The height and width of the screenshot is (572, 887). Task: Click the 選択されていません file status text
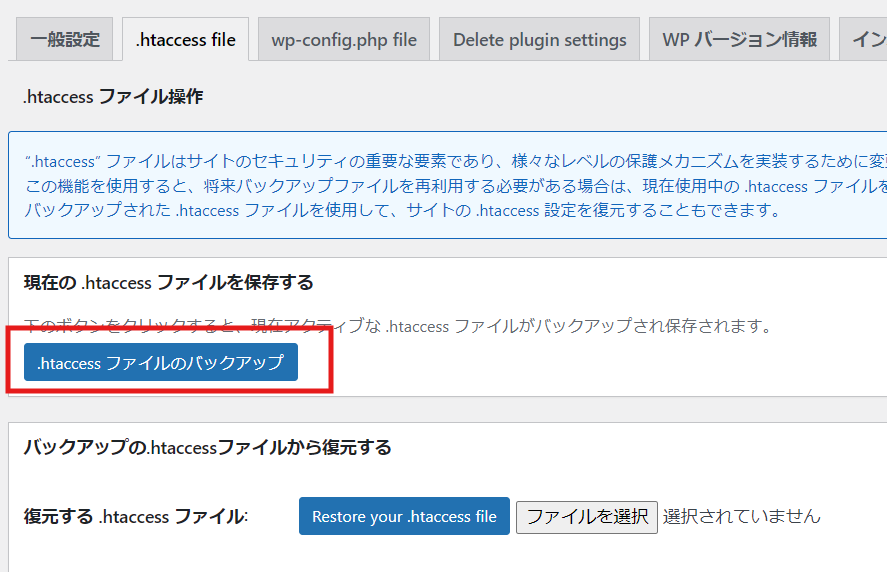[741, 517]
